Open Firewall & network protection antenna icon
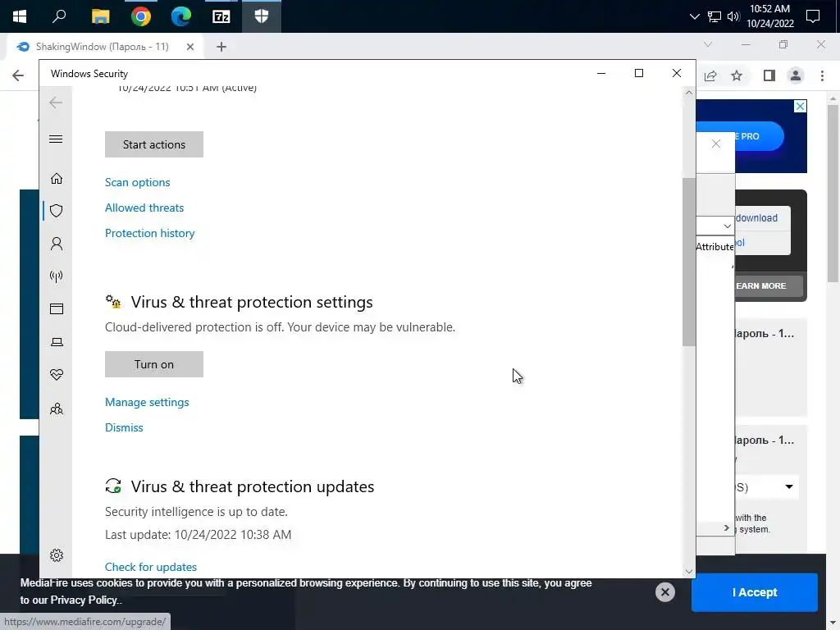Viewport: 840px width, 630px height. coord(57,276)
